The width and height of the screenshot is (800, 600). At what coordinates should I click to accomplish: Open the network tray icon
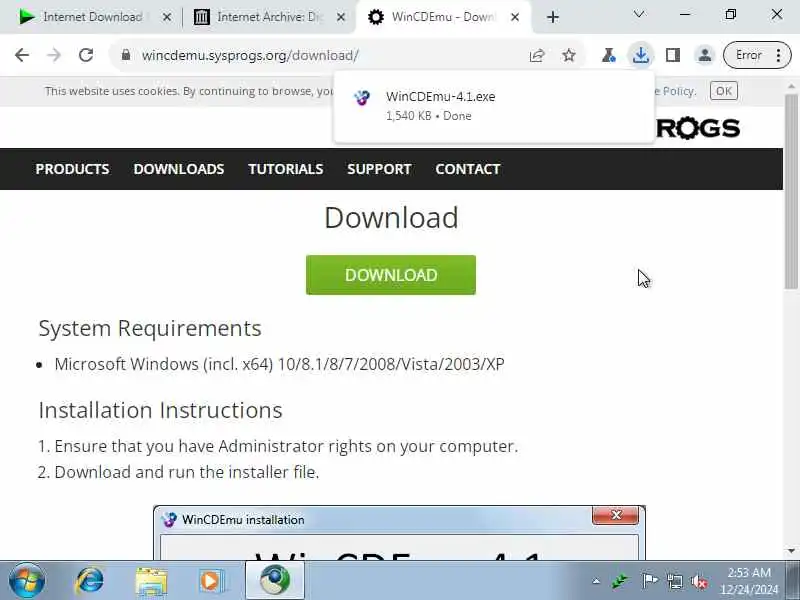674,581
